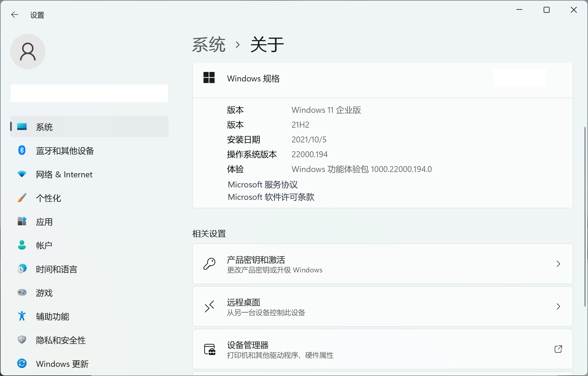
Task: Click the user profile avatar
Action: click(28, 51)
